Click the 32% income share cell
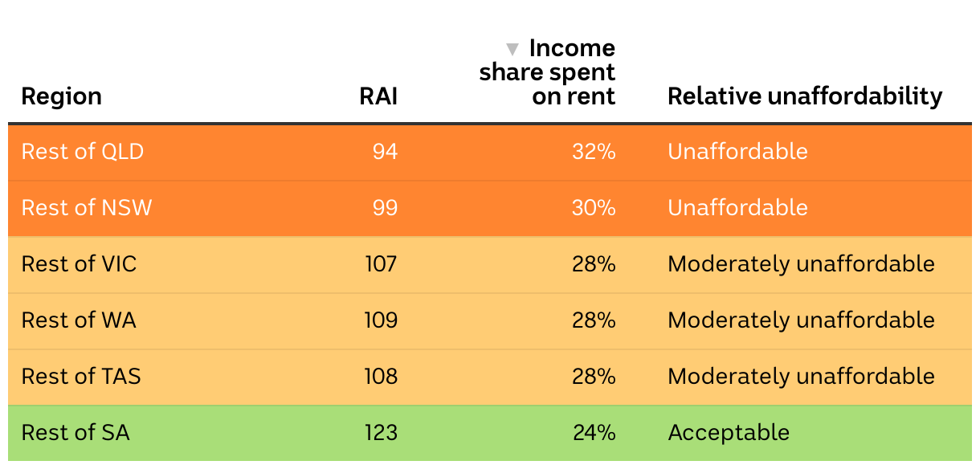 coord(594,152)
